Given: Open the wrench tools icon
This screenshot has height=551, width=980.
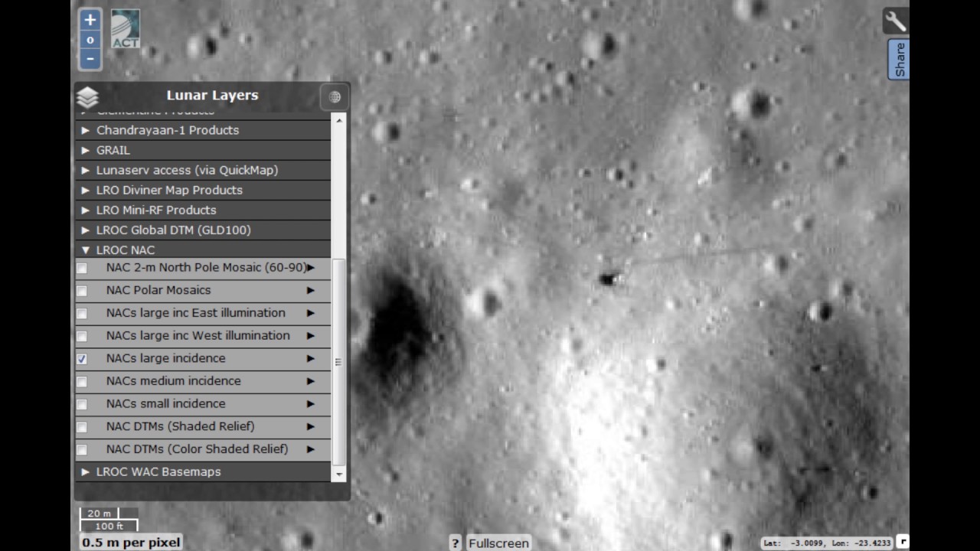Looking at the screenshot, I should click(x=895, y=21).
